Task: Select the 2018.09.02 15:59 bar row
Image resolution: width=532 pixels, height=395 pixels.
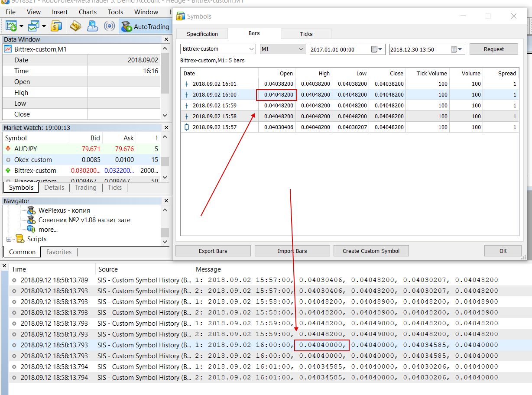Action: coord(350,106)
